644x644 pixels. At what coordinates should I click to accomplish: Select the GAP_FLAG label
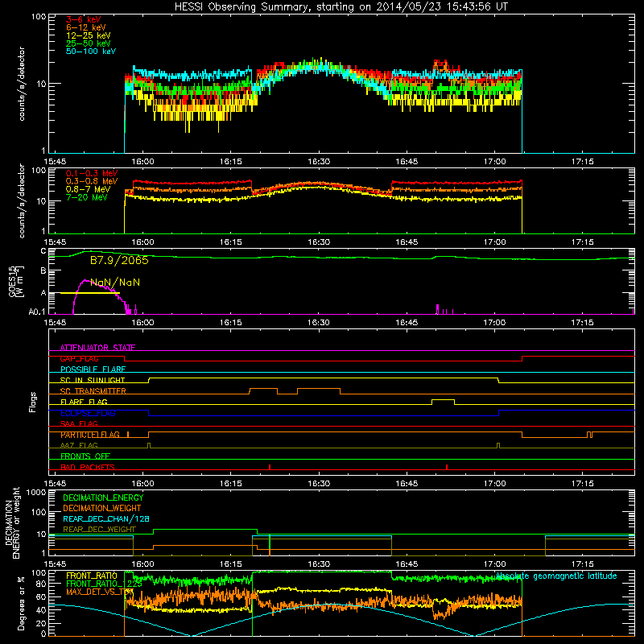point(79,359)
